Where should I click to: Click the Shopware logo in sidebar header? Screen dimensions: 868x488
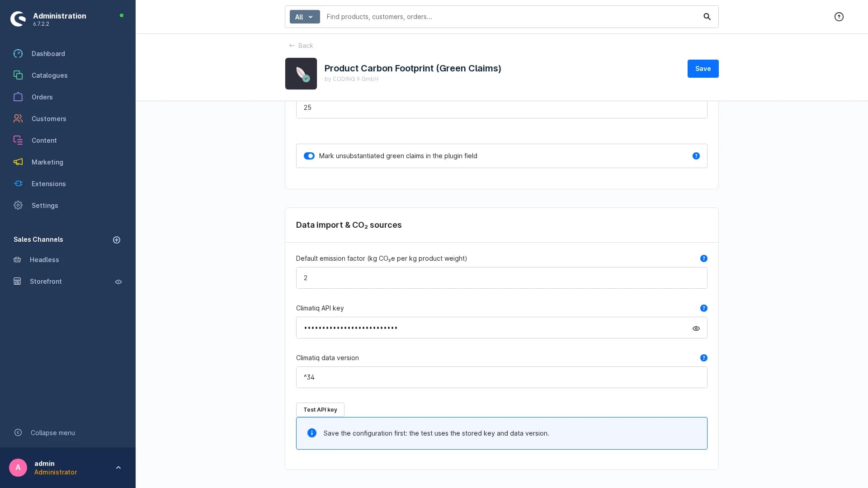pos(18,19)
